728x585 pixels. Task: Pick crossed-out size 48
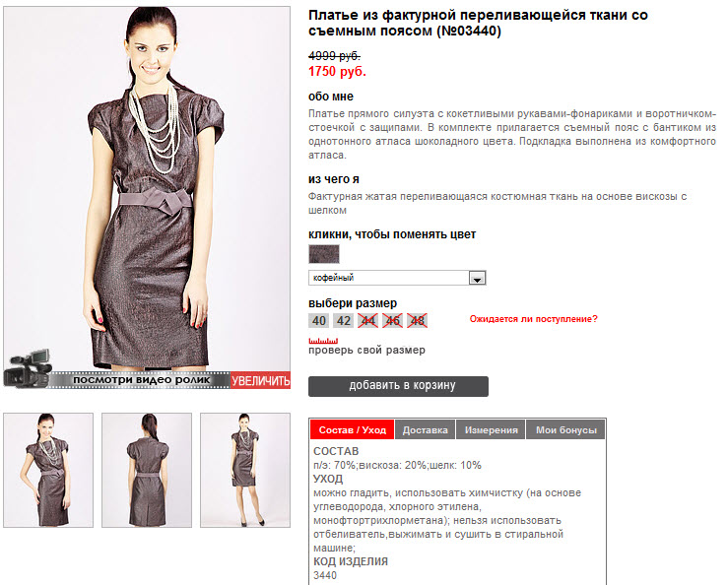[418, 321]
